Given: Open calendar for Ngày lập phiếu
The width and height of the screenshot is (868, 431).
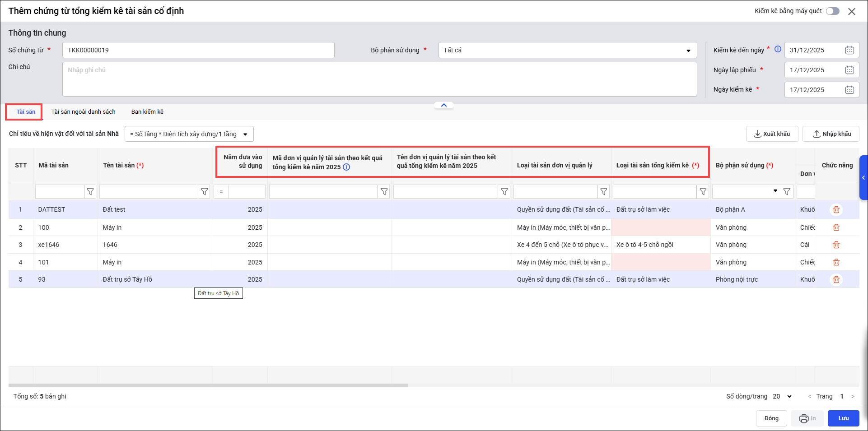Looking at the screenshot, I should point(849,70).
